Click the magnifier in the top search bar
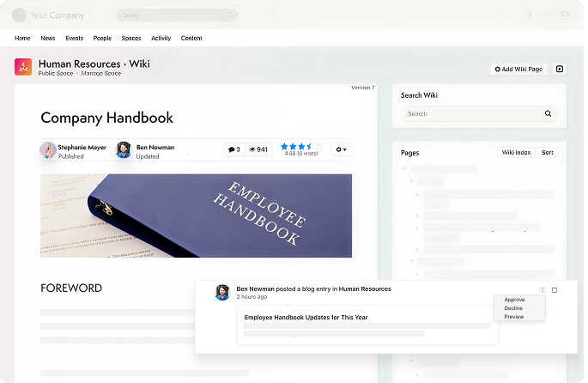The image size is (588, 383). click(231, 15)
